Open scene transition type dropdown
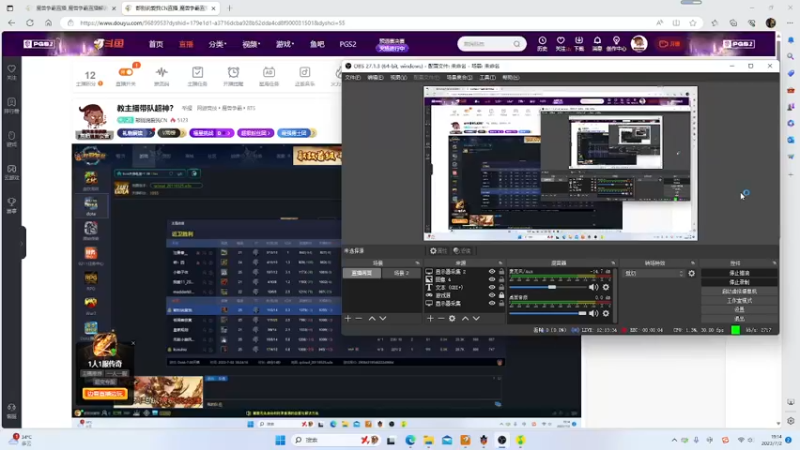The width and height of the screenshot is (800, 450). click(x=654, y=273)
